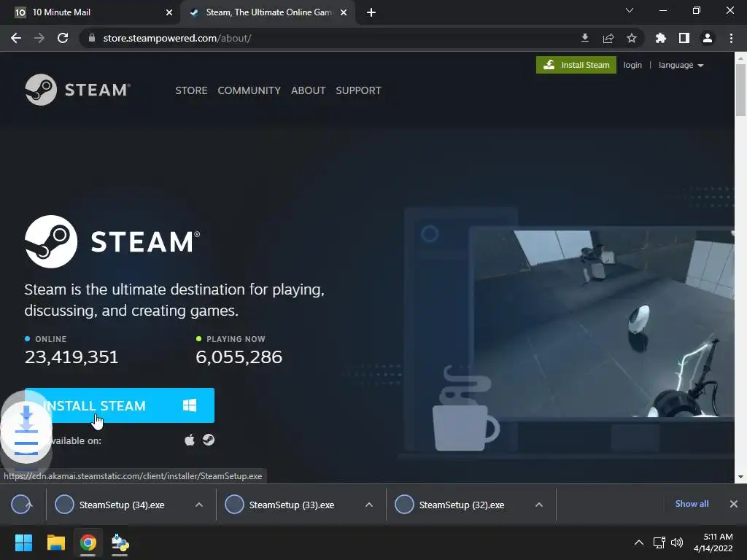The width and height of the screenshot is (747, 560).
Task: Open the Chrome three-dot menu
Action: [x=731, y=38]
